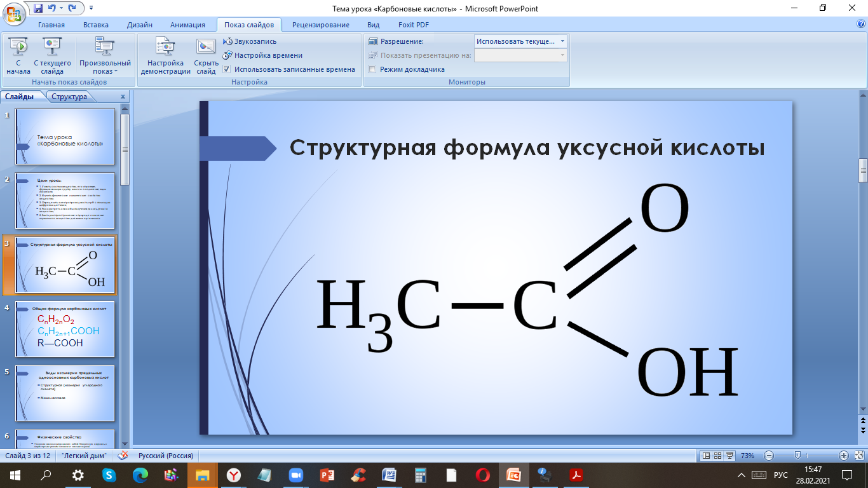Click the 73% zoom level button
The image size is (868, 488).
pyautogui.click(x=747, y=456)
